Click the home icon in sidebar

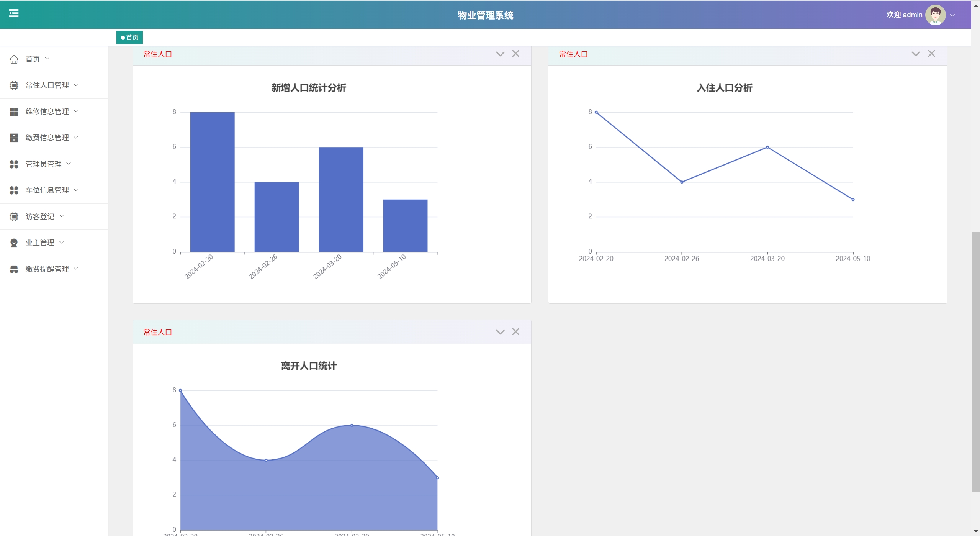click(x=14, y=59)
